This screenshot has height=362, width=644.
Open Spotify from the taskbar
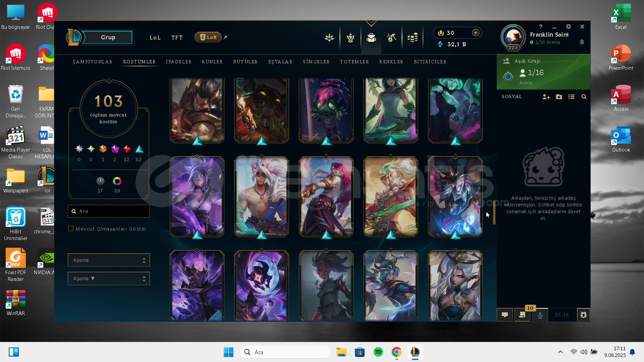click(378, 352)
